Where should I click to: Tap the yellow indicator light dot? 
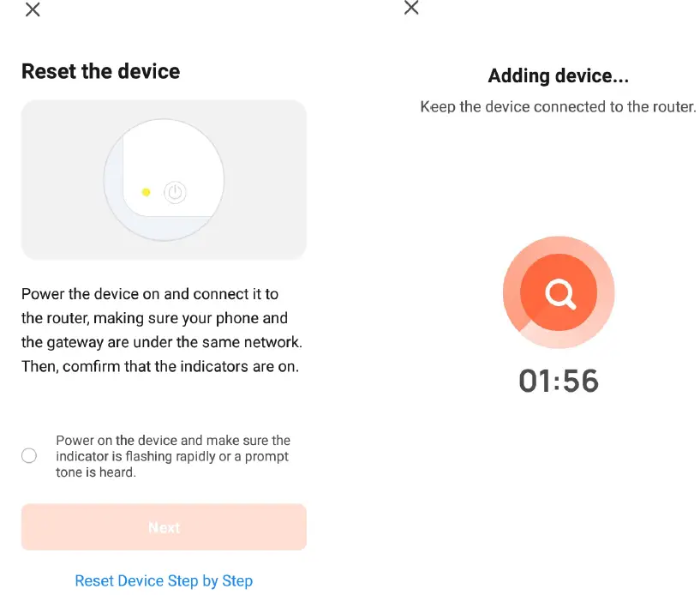[x=146, y=192]
